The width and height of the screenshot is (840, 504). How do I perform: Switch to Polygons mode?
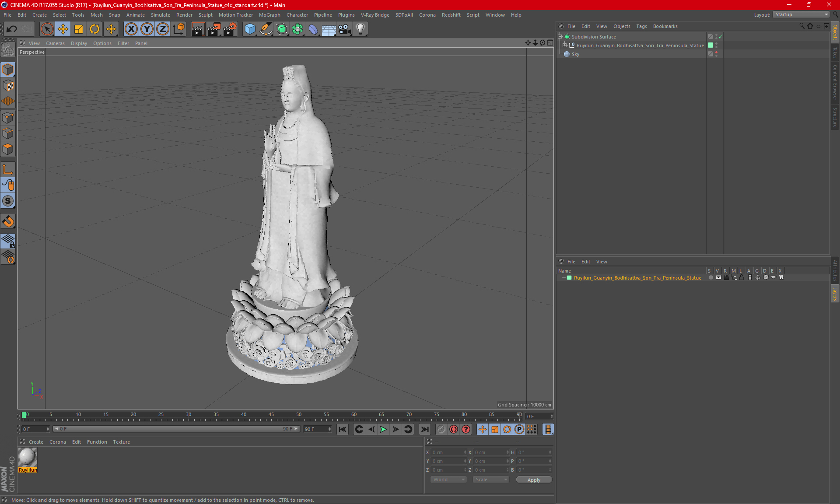(x=8, y=149)
